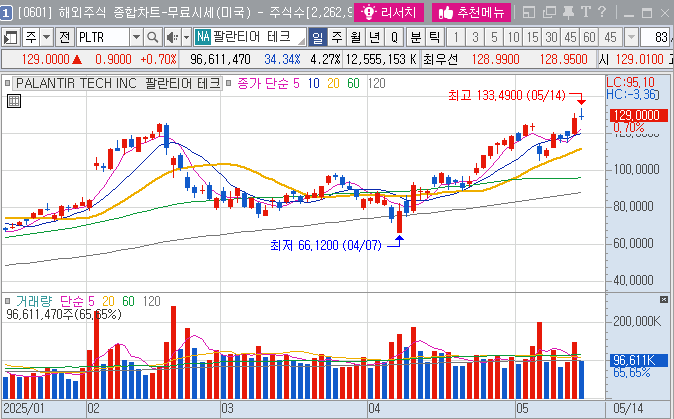Choose the 60 interval button
Viewport: 674px width, 419px height.
[589, 38]
